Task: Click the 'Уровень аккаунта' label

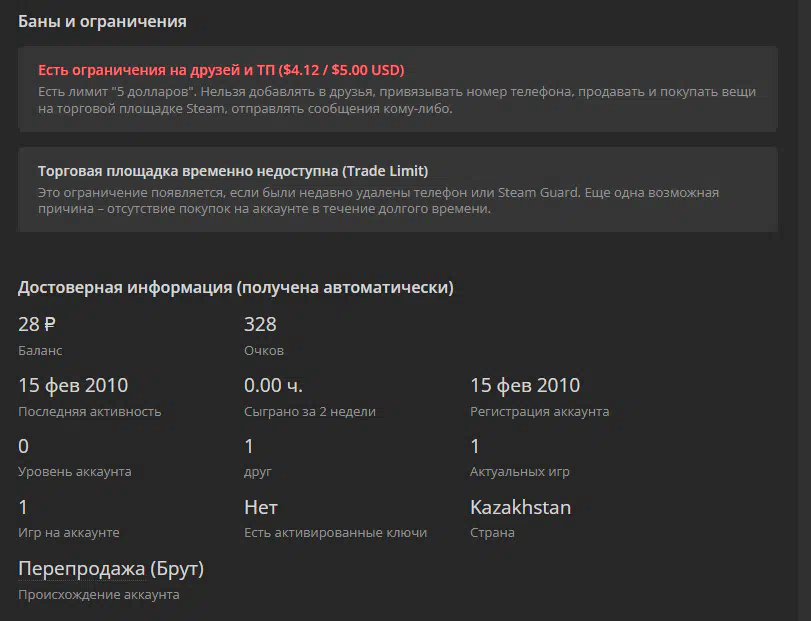Action: point(74,472)
